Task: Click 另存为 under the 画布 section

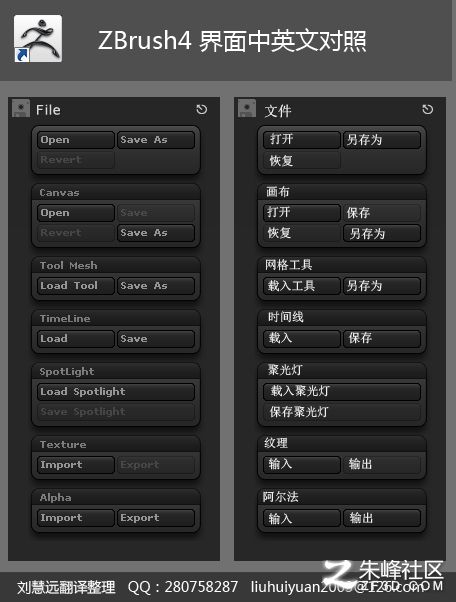Action: pos(382,233)
